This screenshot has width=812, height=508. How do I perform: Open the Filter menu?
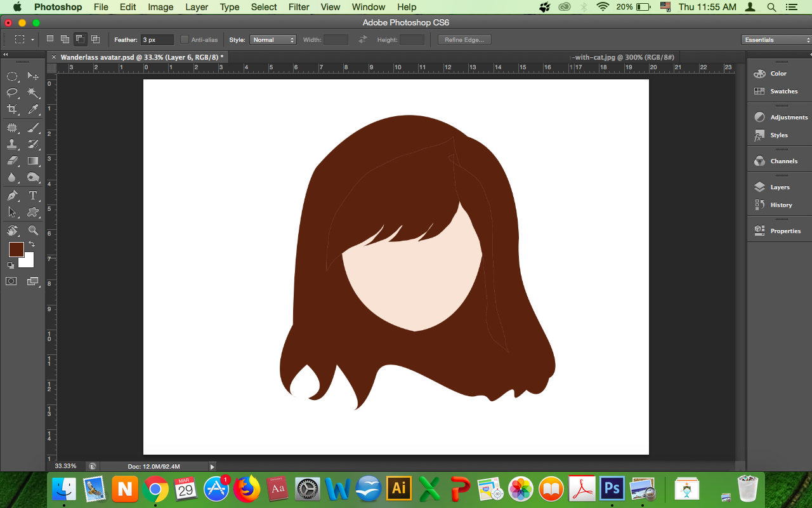pyautogui.click(x=299, y=7)
